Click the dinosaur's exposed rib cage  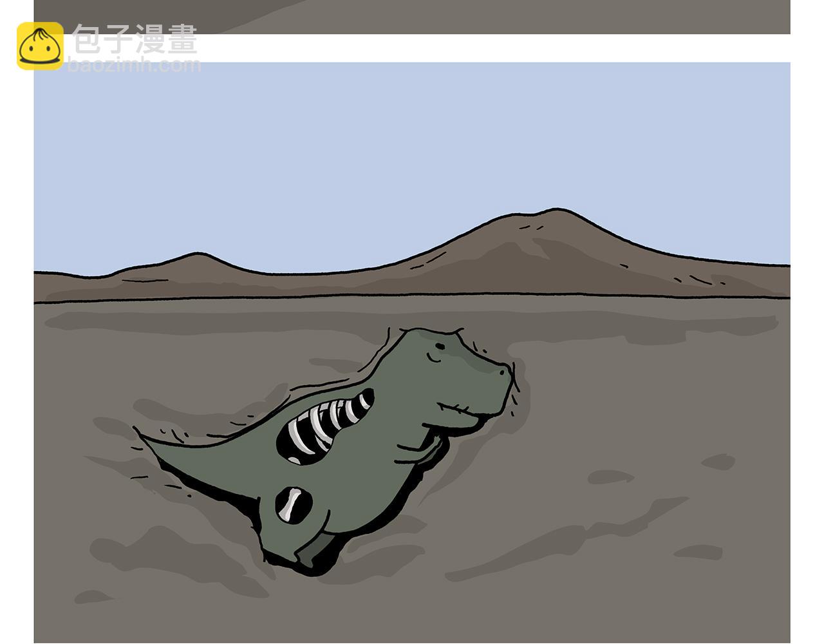coord(322,428)
